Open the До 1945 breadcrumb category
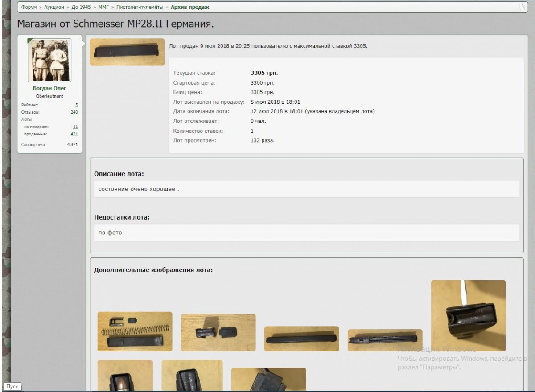535x392 pixels. tap(81, 7)
